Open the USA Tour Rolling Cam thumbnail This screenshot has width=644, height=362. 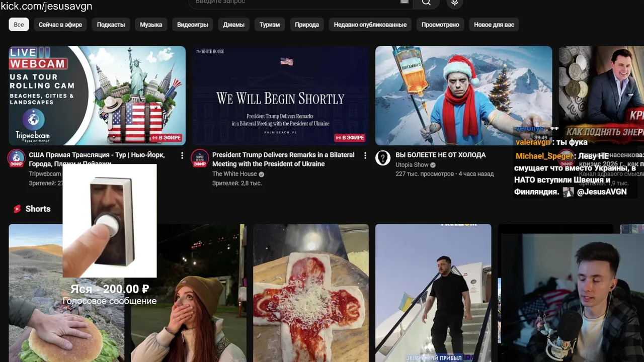point(97,96)
